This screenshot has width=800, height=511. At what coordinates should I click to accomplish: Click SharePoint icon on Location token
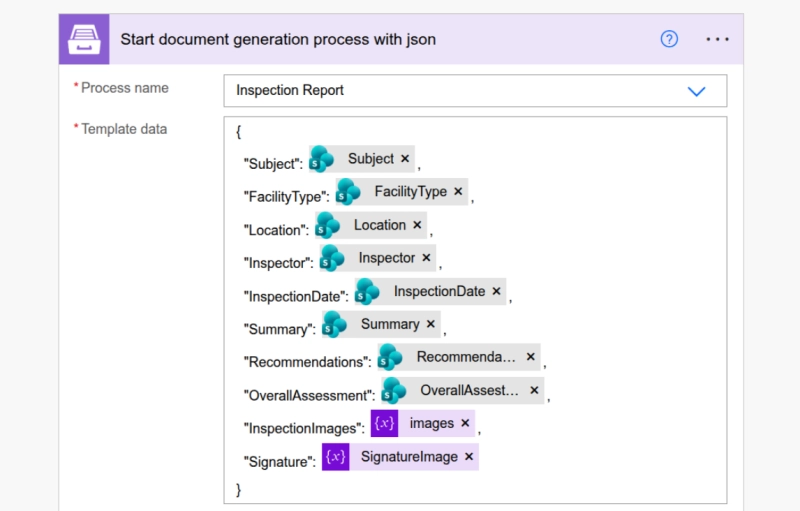[328, 225]
